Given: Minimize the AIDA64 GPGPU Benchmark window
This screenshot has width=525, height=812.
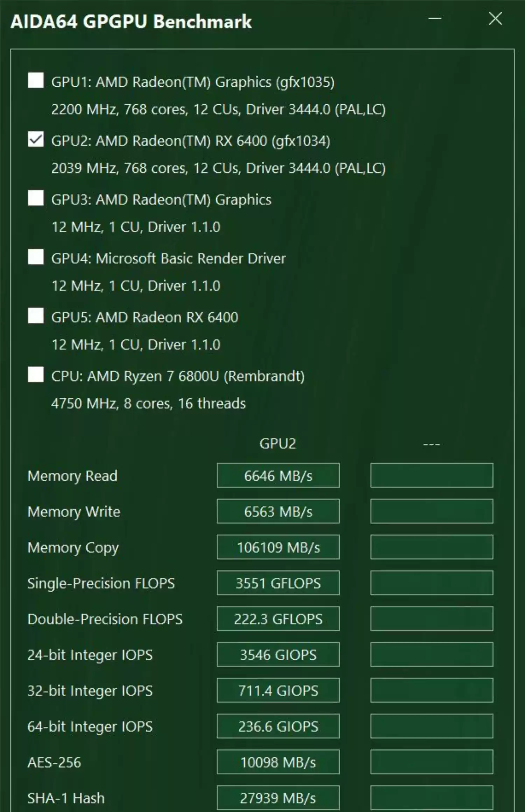Looking at the screenshot, I should 435,19.
